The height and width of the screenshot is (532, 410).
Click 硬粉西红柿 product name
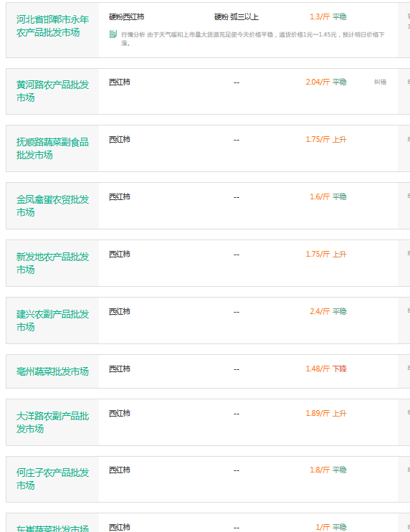point(126,16)
